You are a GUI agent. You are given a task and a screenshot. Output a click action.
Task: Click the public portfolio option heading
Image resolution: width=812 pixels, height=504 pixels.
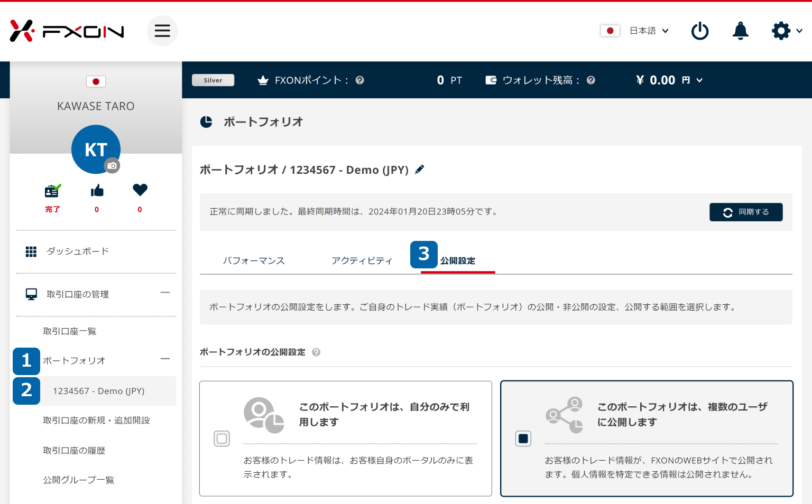[x=682, y=414]
